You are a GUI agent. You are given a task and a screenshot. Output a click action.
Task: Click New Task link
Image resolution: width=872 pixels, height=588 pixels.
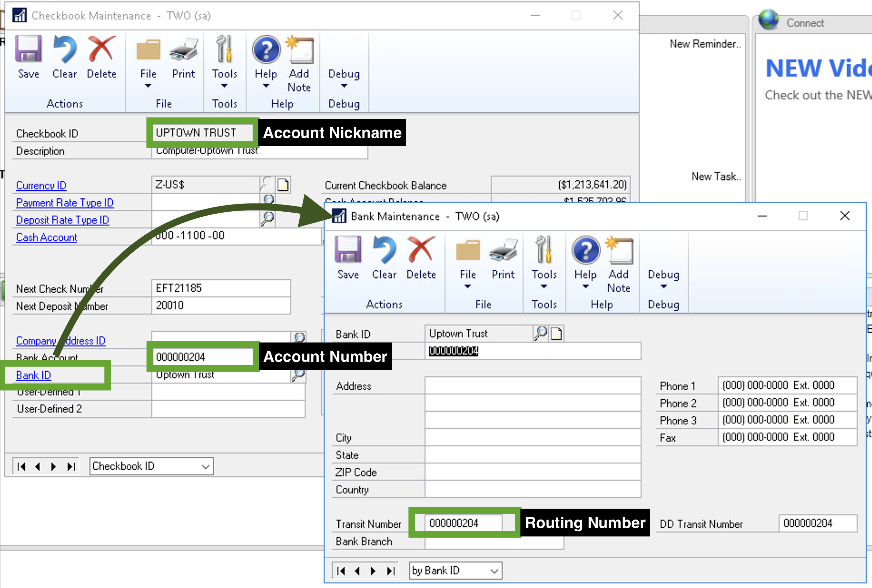click(716, 176)
